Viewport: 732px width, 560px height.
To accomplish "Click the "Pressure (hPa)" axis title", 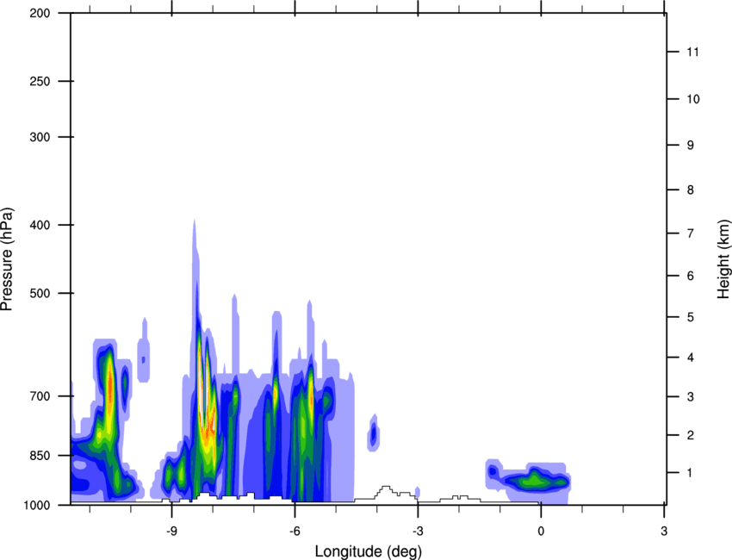I will 7,259.
